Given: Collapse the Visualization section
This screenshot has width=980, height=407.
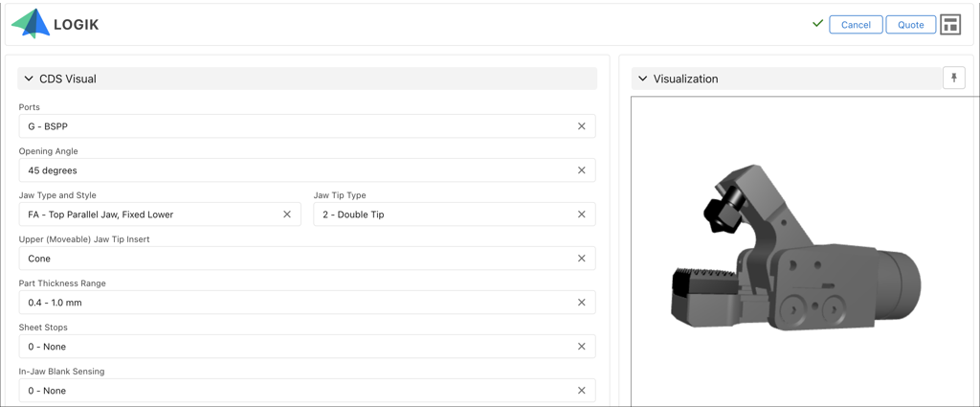Looking at the screenshot, I should pos(642,79).
